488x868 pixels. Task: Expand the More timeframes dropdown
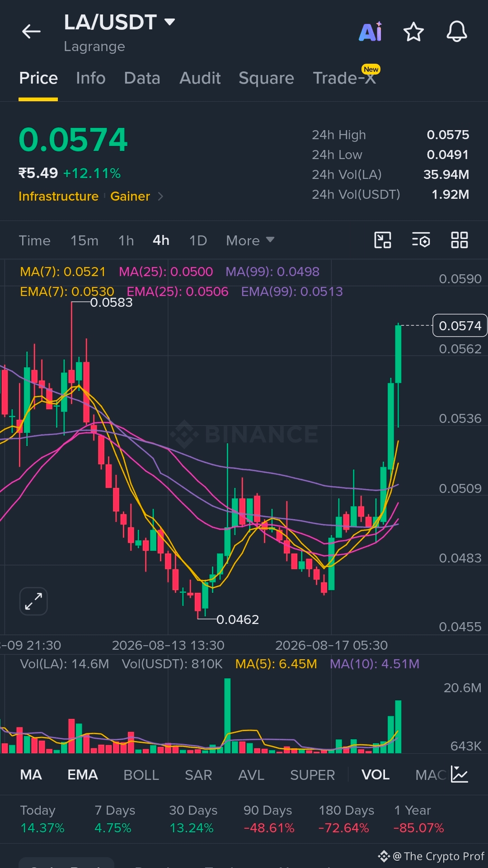[x=250, y=240]
